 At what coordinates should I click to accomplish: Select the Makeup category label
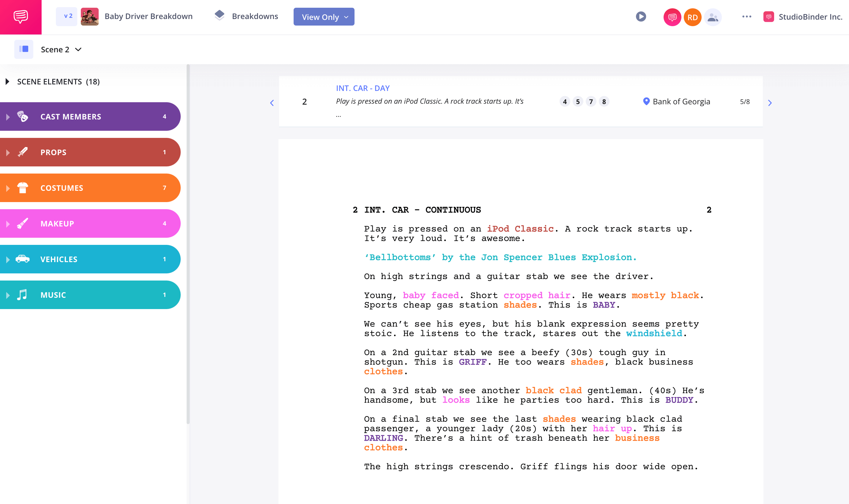[x=57, y=224]
